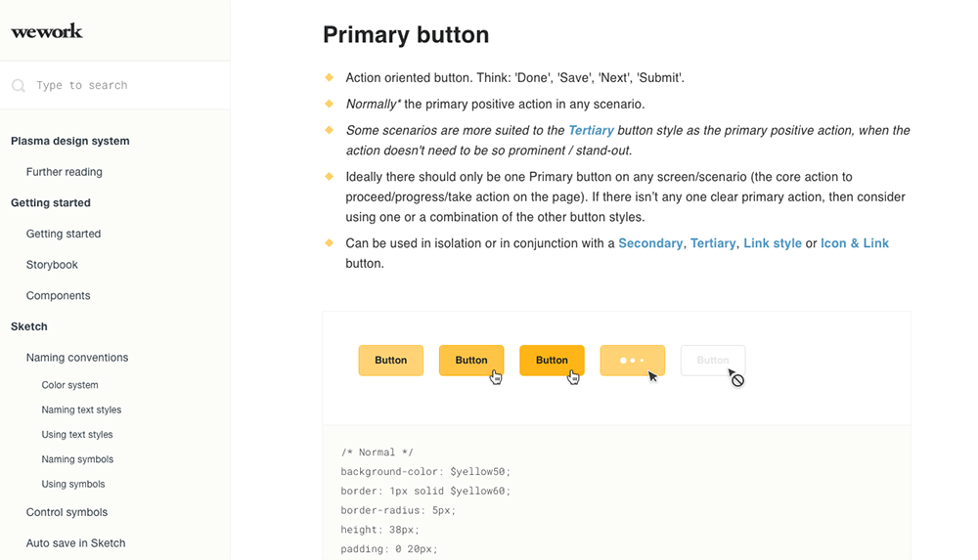This screenshot has height=560, width=978.
Task: Click the loading button with three dots
Action: tap(632, 361)
